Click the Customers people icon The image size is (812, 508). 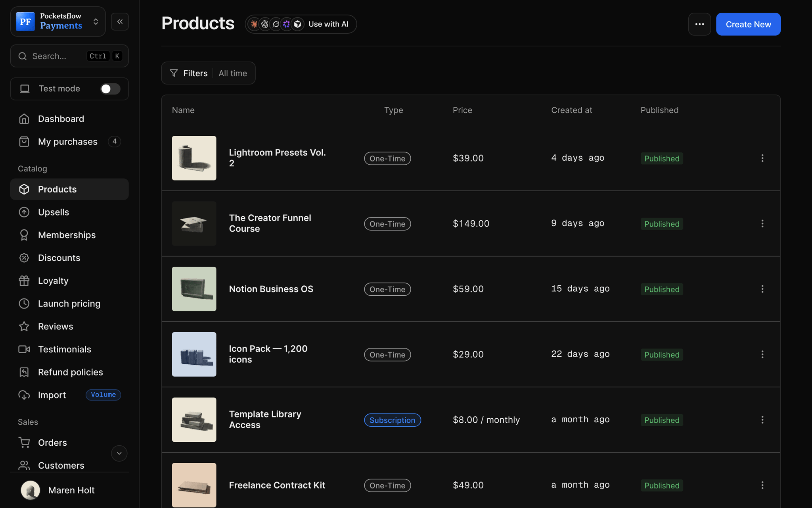click(x=24, y=465)
